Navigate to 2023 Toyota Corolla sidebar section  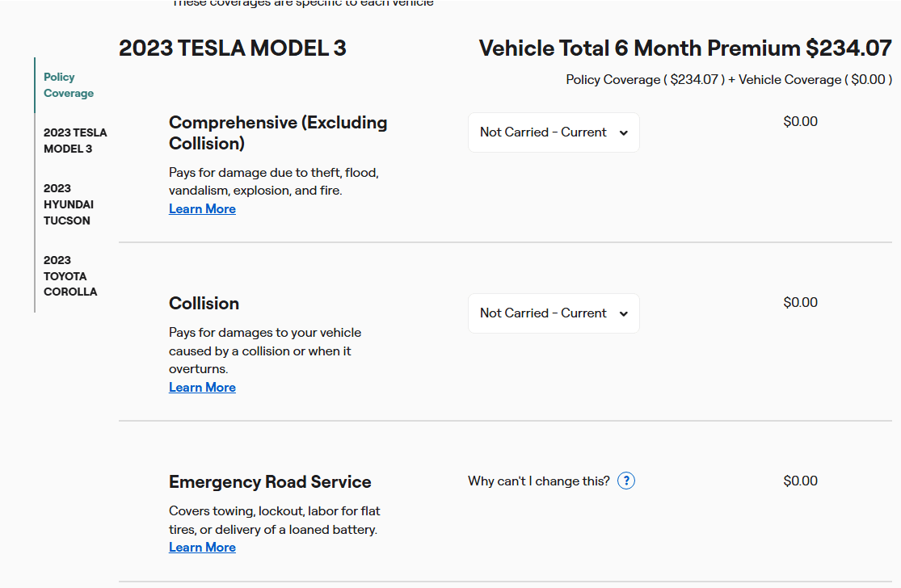point(70,275)
